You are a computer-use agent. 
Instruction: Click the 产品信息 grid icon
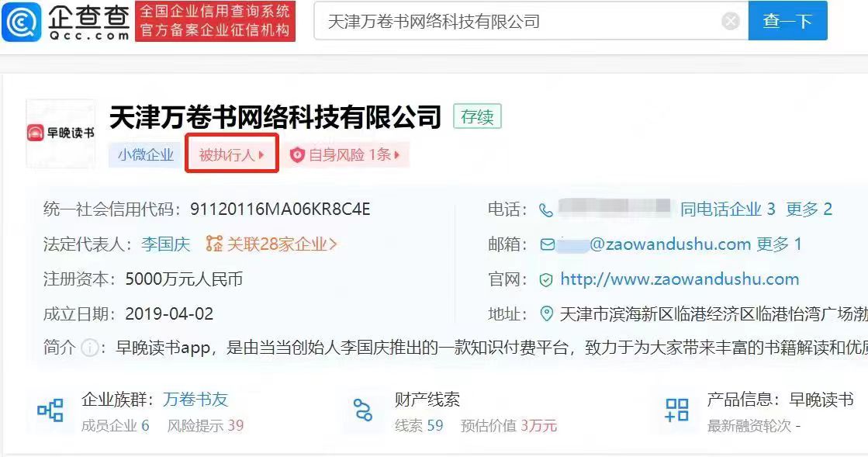677,410
